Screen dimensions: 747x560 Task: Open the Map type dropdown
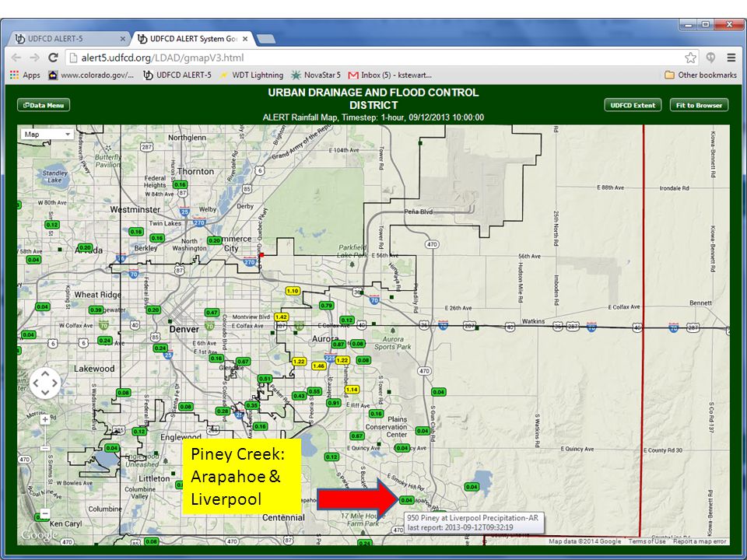[x=47, y=135]
